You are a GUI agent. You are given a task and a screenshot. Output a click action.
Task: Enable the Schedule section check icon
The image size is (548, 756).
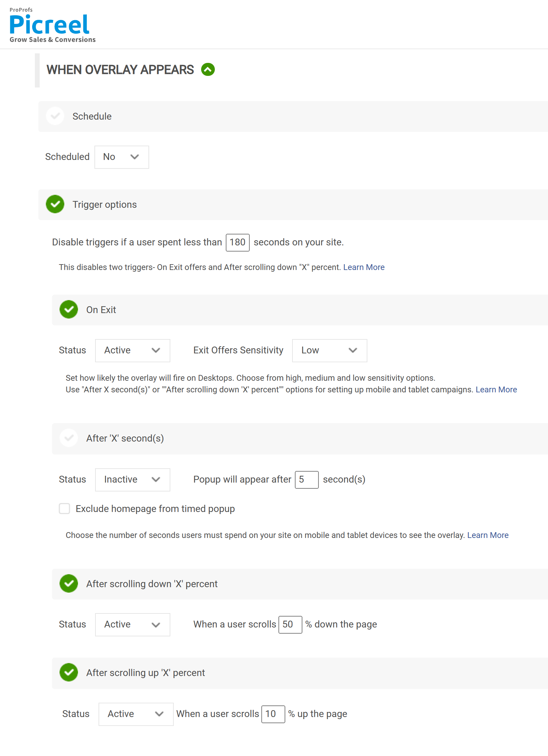click(55, 116)
